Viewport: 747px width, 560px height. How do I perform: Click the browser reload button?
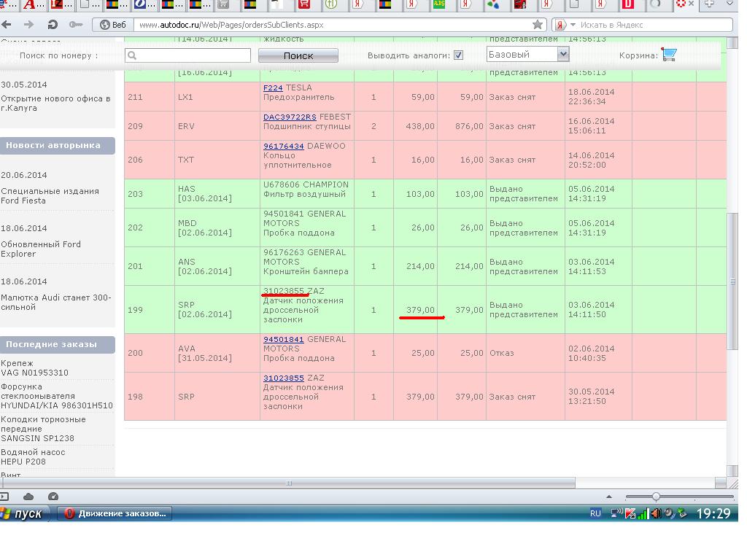coord(53,25)
